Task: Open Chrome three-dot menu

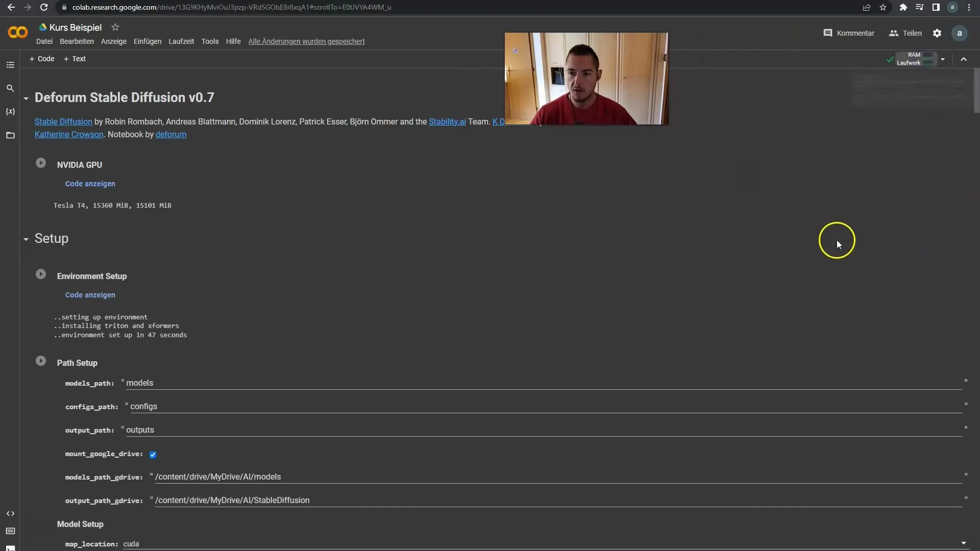Action: coord(969,7)
